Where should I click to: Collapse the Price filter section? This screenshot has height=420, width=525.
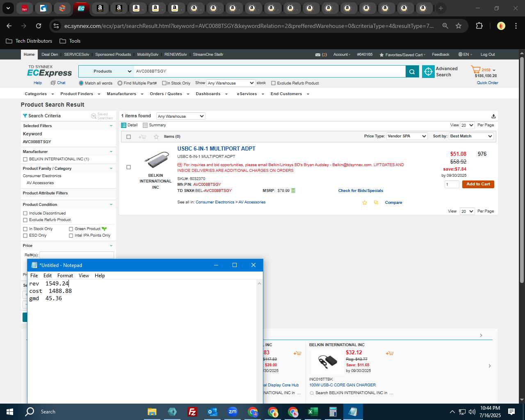tap(111, 246)
